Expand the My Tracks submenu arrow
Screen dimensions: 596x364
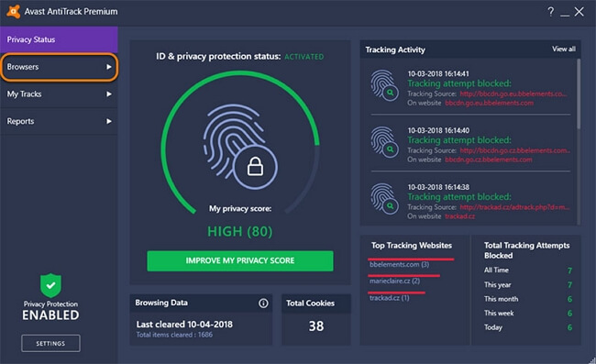[x=109, y=94]
